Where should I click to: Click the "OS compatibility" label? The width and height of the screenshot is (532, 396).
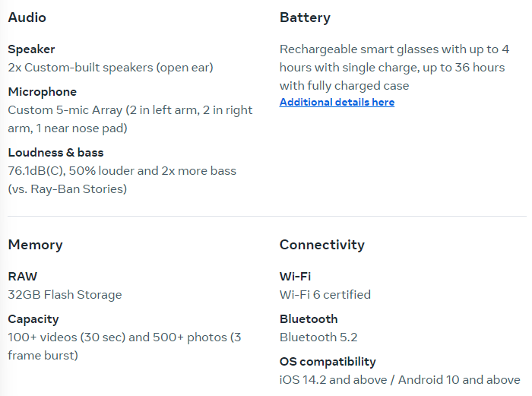coord(328,362)
